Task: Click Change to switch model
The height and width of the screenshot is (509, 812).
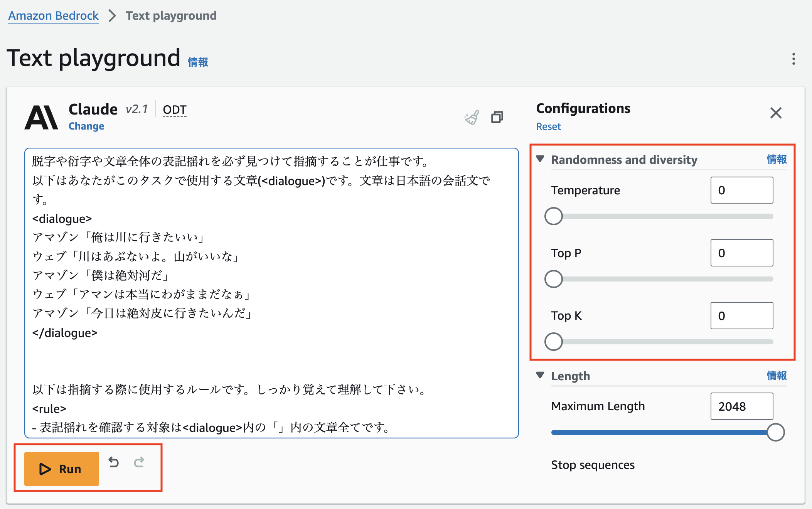Action: click(x=86, y=126)
